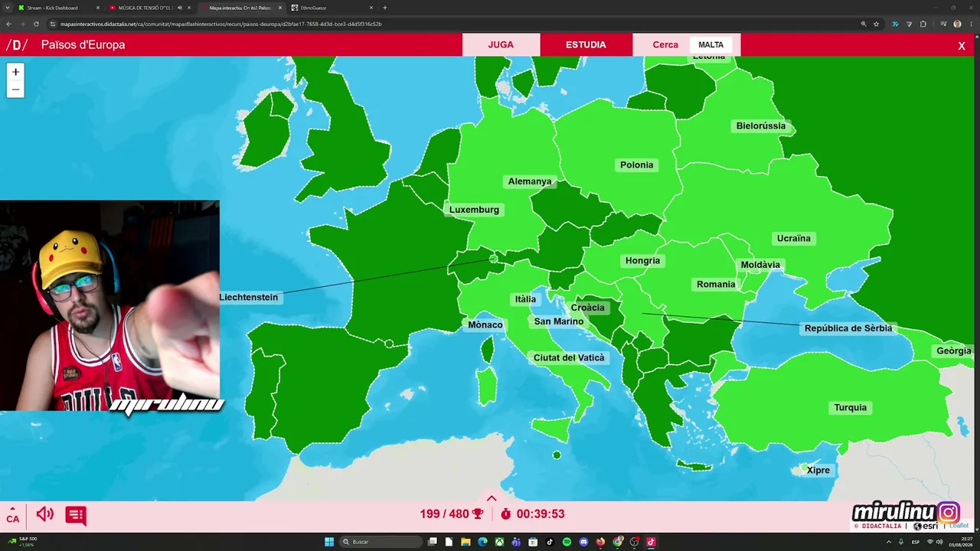This screenshot has width=980, height=551.
Task: Click the República de Sèrbia label
Action: 848,328
